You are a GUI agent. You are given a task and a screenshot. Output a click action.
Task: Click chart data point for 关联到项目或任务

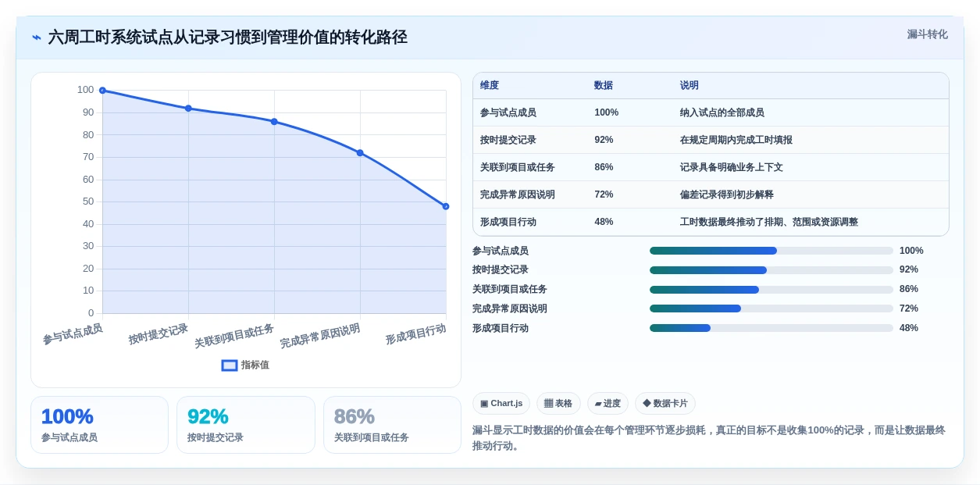[x=274, y=122]
